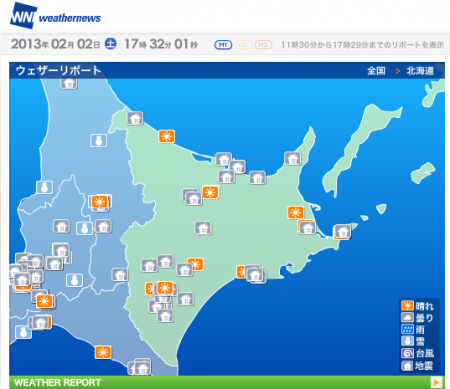Select the H2 time range toggle
The height and width of the screenshot is (389, 450).
point(243,45)
